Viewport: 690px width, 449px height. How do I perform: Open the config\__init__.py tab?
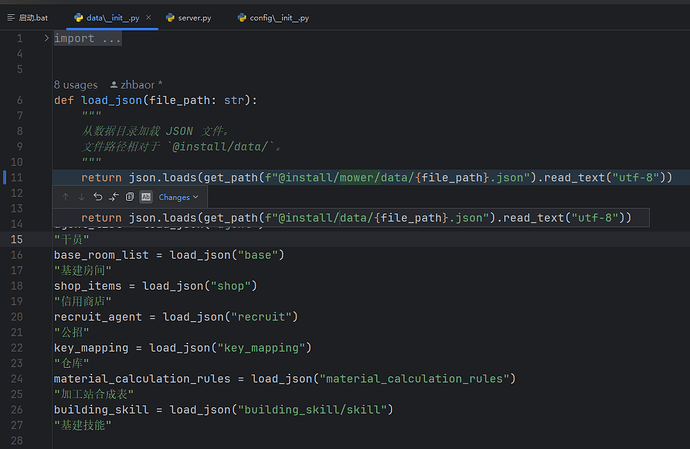(274, 18)
